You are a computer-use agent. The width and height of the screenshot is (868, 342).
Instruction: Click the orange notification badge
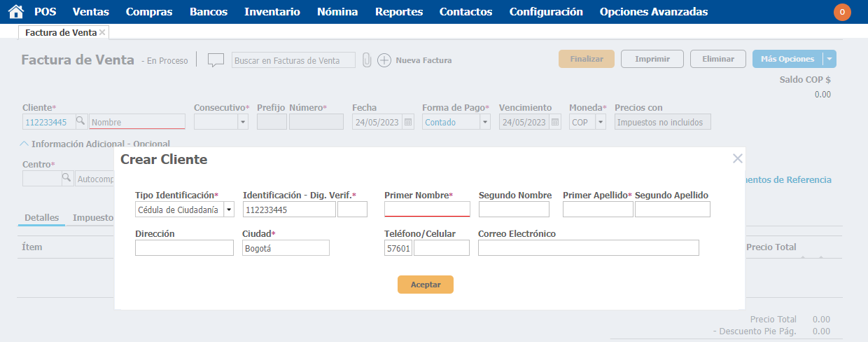pyautogui.click(x=842, y=12)
